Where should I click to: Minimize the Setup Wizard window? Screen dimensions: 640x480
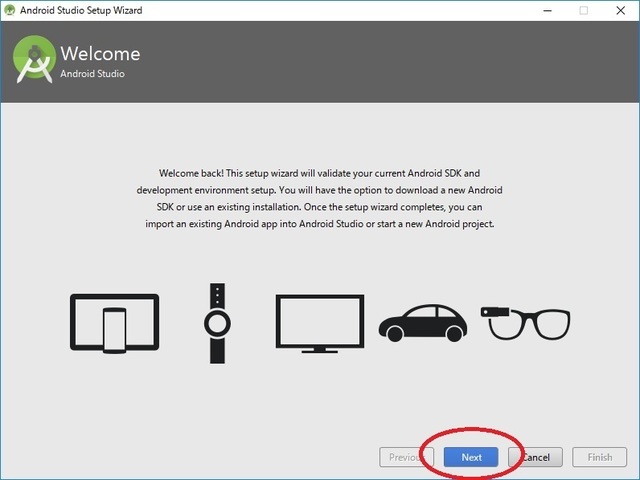(x=548, y=11)
